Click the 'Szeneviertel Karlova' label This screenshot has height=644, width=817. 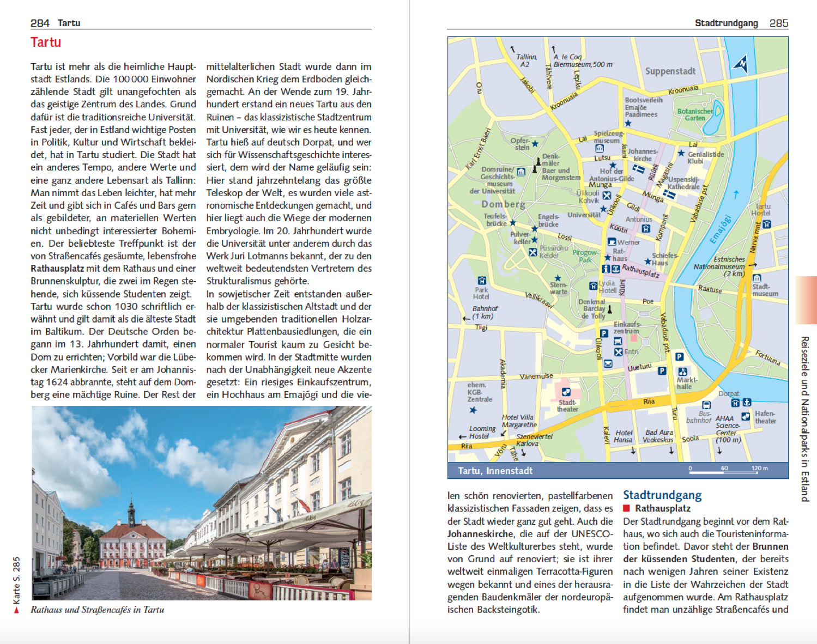tap(534, 440)
